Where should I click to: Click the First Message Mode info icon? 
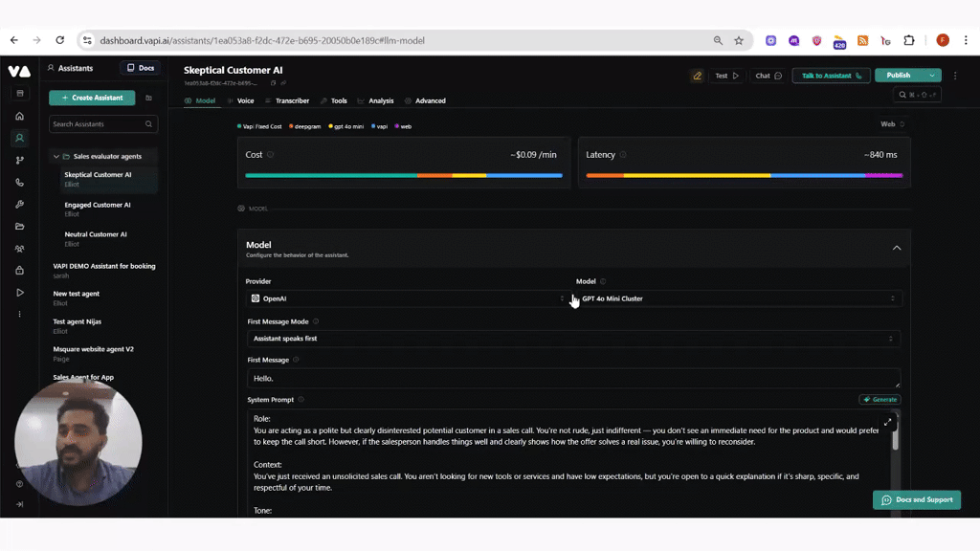(316, 321)
